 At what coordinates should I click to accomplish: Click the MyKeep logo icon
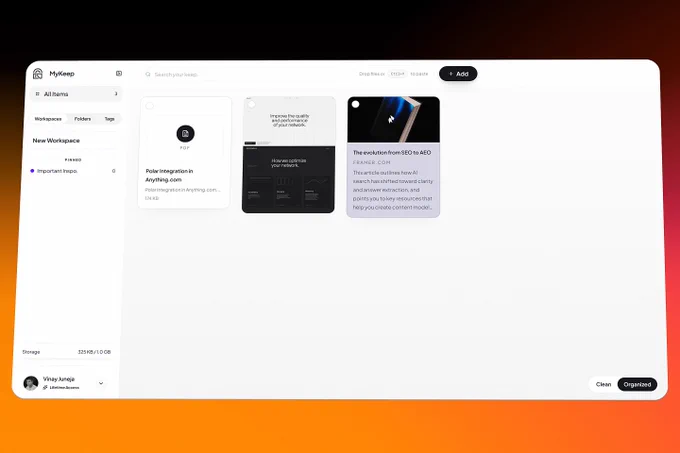pos(38,74)
